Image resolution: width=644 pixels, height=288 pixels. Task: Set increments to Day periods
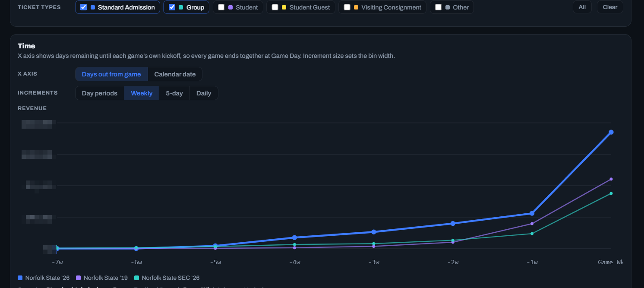pyautogui.click(x=100, y=93)
